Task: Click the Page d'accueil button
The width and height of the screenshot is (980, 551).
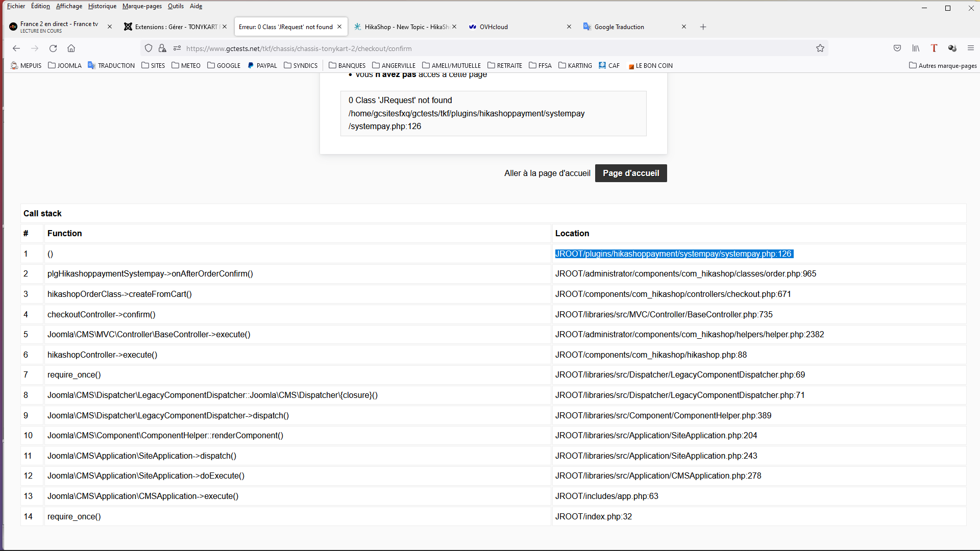Action: (631, 173)
